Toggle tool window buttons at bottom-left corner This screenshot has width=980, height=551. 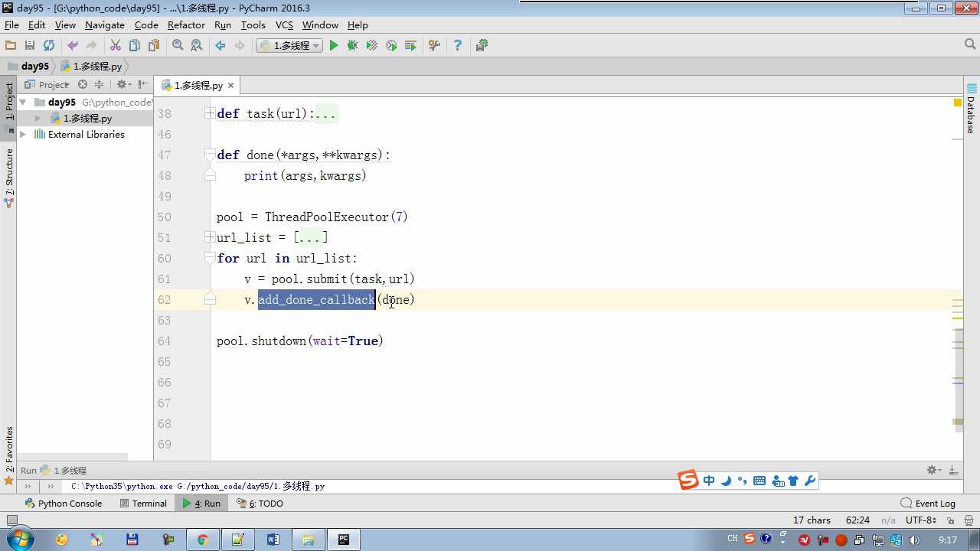point(11,520)
